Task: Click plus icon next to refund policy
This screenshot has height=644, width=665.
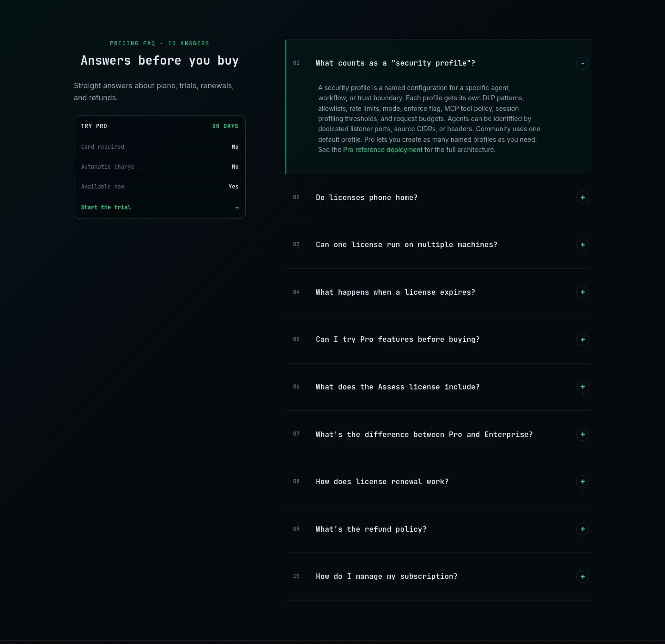Action: (x=583, y=529)
